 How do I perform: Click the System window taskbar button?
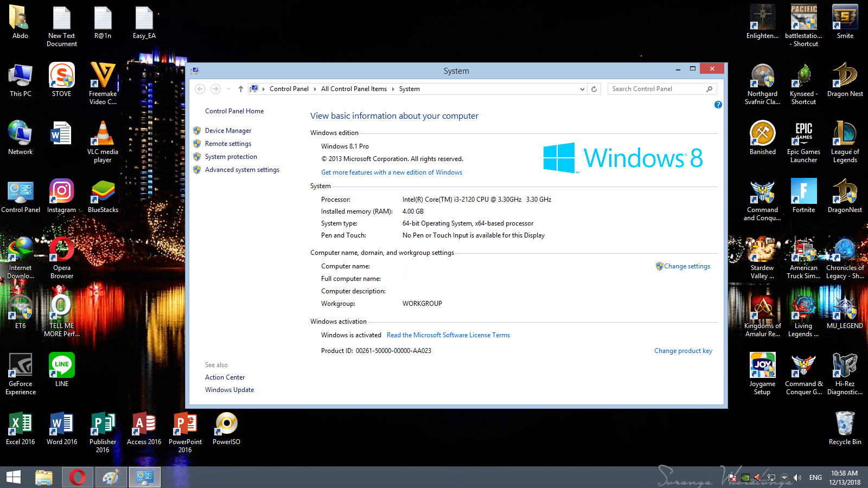click(x=144, y=477)
